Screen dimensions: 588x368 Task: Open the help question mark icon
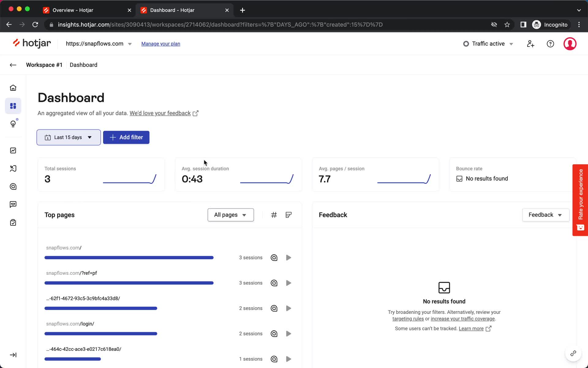click(550, 44)
